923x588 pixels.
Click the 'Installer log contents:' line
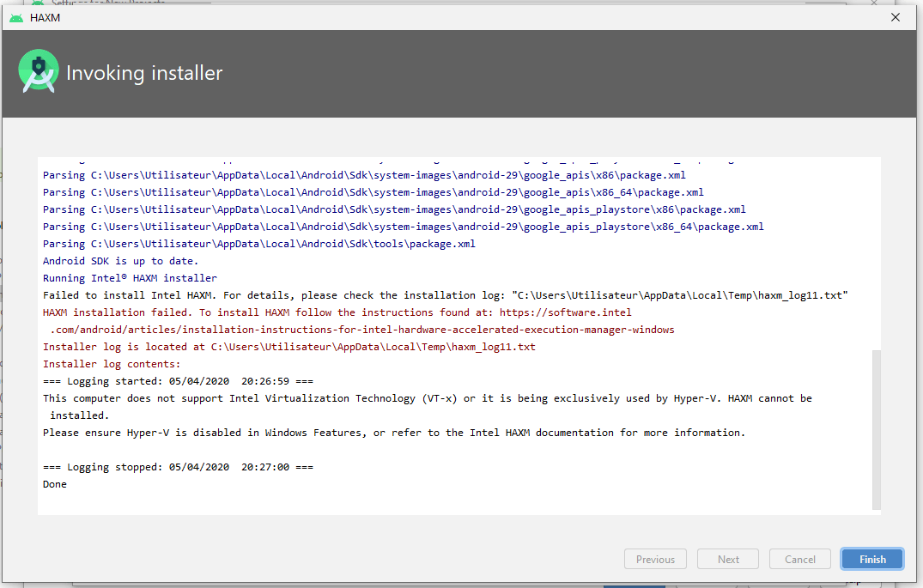[x=112, y=364]
